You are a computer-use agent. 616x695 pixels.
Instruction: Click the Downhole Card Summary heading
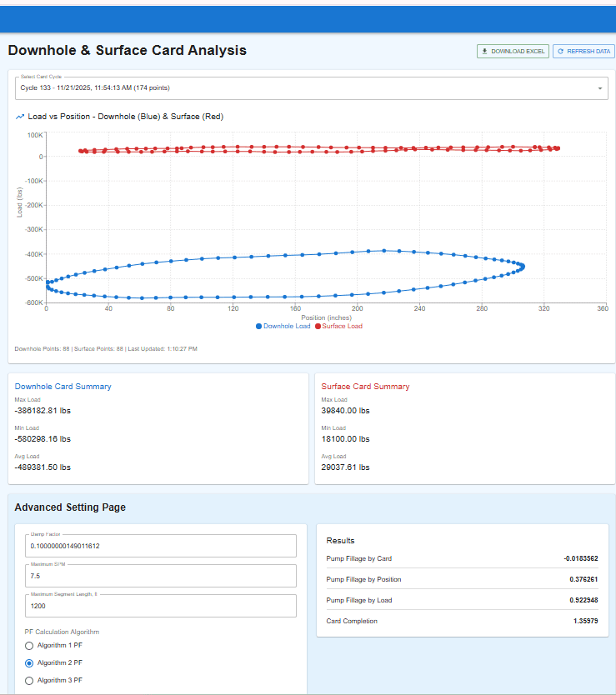click(x=63, y=387)
